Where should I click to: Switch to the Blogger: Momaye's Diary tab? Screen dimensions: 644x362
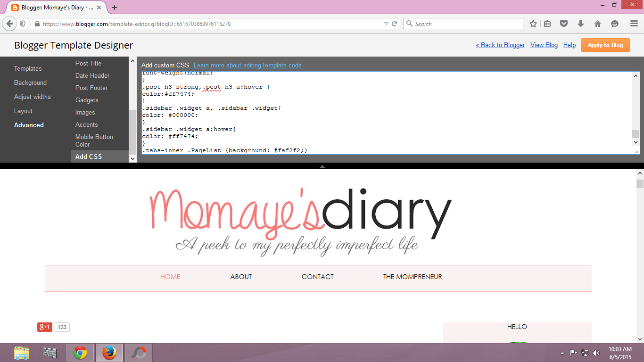pyautogui.click(x=52, y=8)
